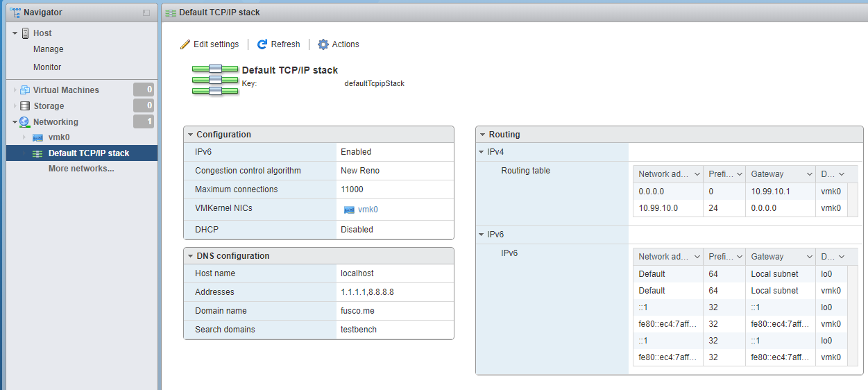Screen dimensions: 868x390
Task: Click the Networking globe icon
Action: [x=26, y=122]
